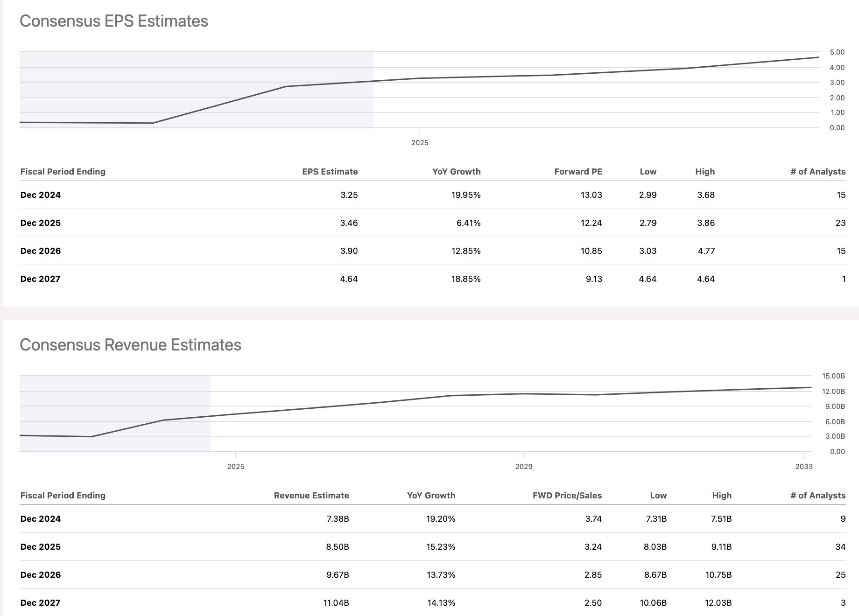This screenshot has height=616, width=859.
Task: Click # of Analysts header in revenue table
Action: pos(817,495)
